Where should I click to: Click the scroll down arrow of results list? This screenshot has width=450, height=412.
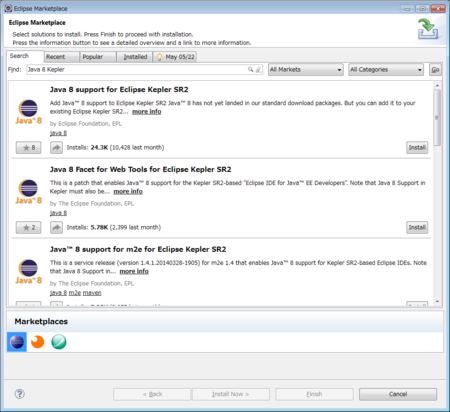coord(437,301)
